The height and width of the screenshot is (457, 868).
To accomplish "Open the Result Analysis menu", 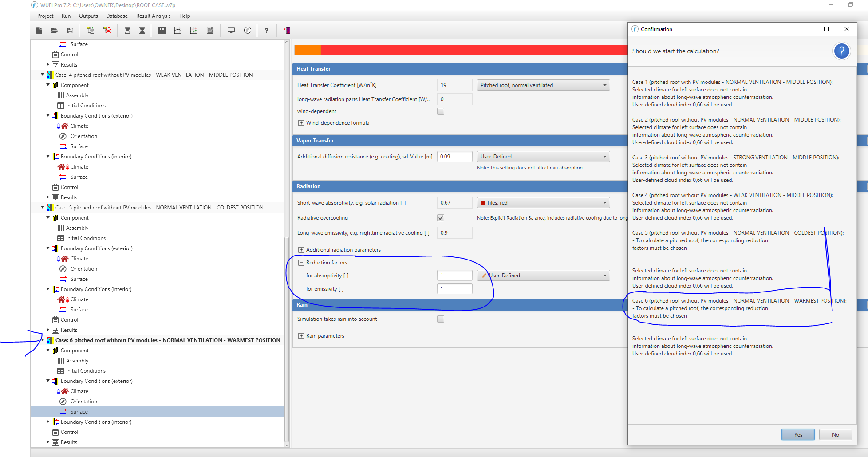I will [x=153, y=16].
